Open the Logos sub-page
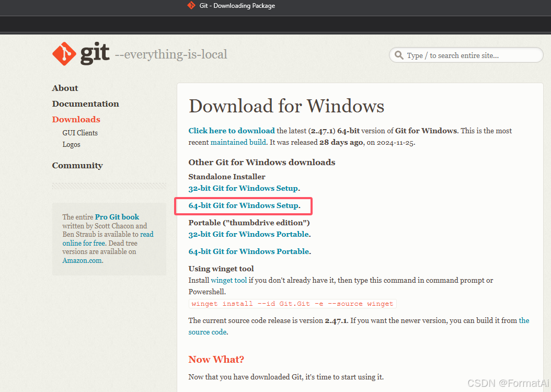Screen dimensions: 551x392 click(x=71, y=144)
